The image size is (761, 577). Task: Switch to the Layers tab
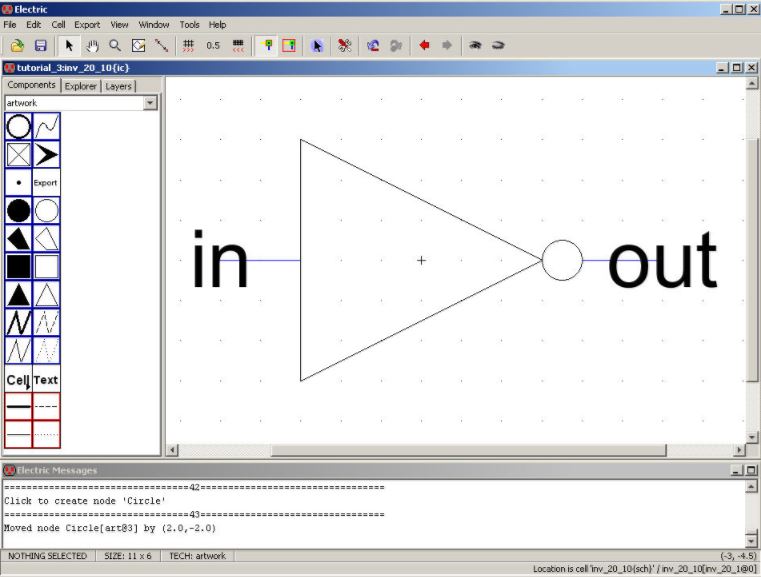(119, 86)
